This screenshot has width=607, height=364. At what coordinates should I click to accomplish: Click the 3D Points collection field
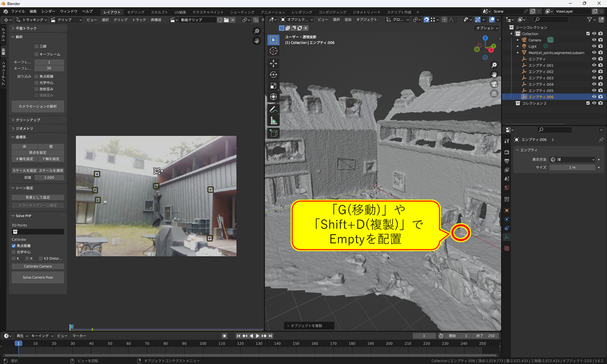[x=38, y=232]
